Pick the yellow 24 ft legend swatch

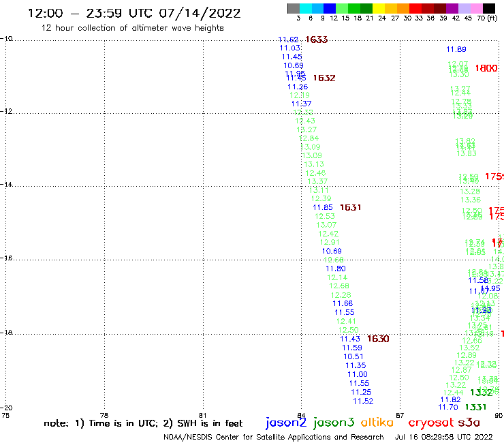(x=378, y=8)
